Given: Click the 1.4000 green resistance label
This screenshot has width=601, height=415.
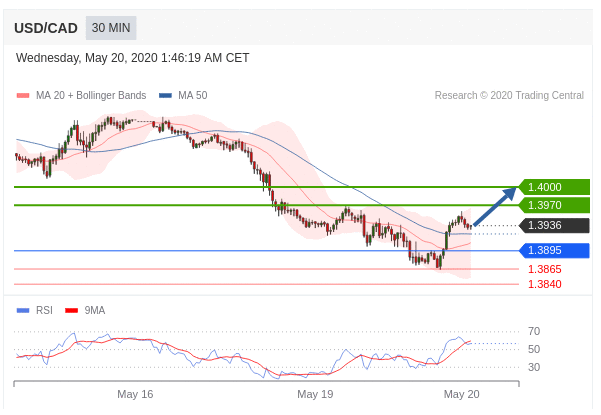Looking at the screenshot, I should tap(554, 187).
